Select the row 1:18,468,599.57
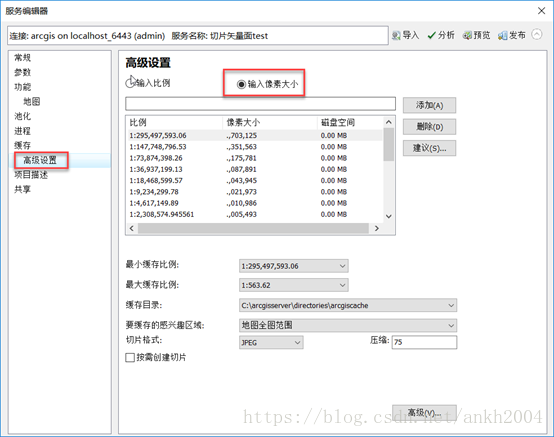The width and height of the screenshot is (554, 437). pyautogui.click(x=254, y=181)
